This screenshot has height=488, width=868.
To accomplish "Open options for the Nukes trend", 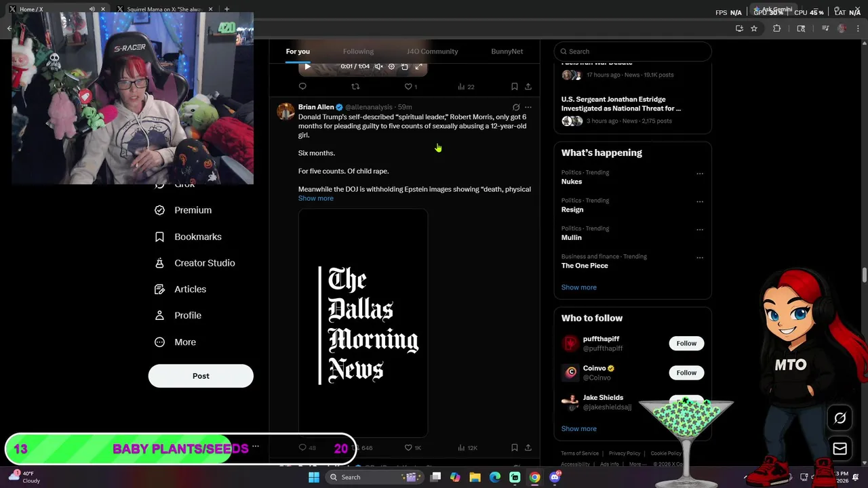I will coord(700,174).
